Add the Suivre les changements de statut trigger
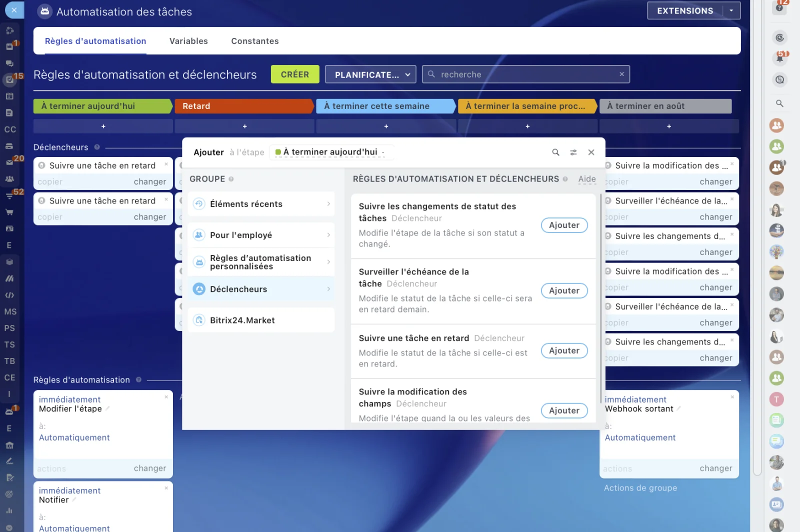Screen dimensions: 800x532 (564, 225)
